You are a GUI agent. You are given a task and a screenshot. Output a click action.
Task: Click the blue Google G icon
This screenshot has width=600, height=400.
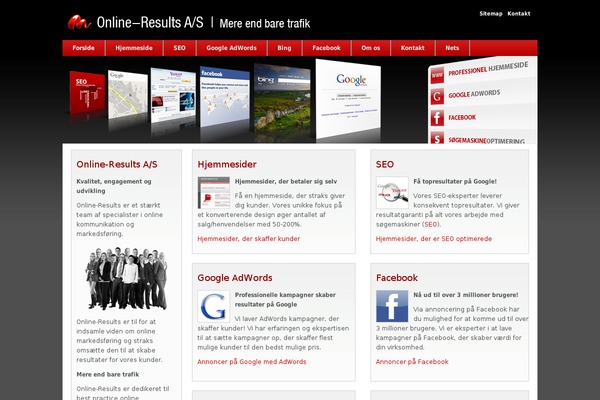pyautogui.click(x=214, y=306)
